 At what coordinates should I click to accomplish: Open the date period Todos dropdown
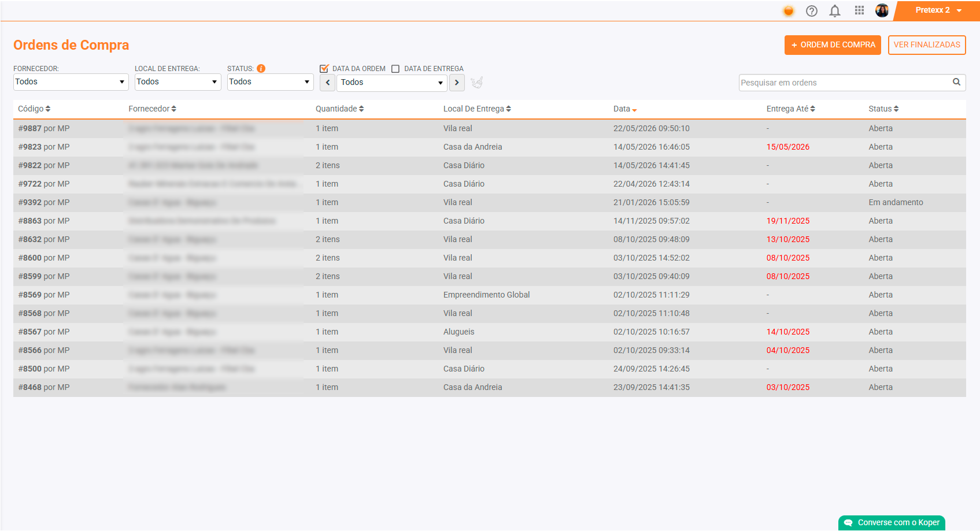tap(392, 83)
